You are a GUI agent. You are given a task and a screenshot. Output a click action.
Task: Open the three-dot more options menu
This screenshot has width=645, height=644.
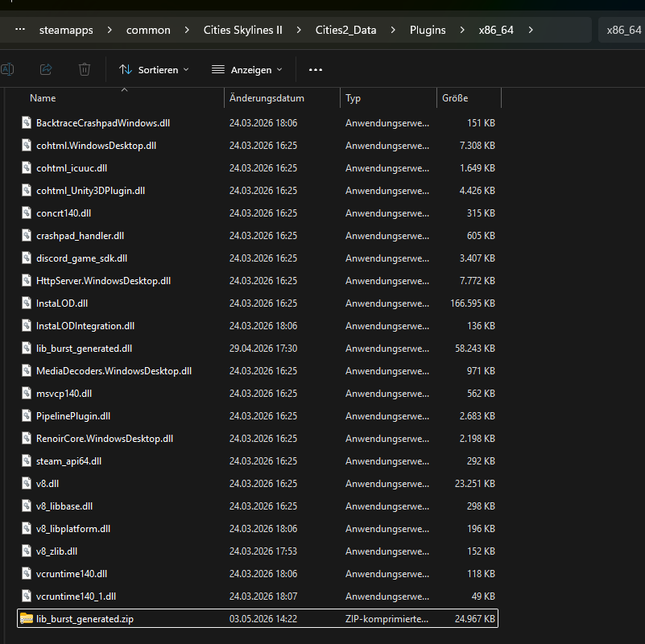point(316,70)
